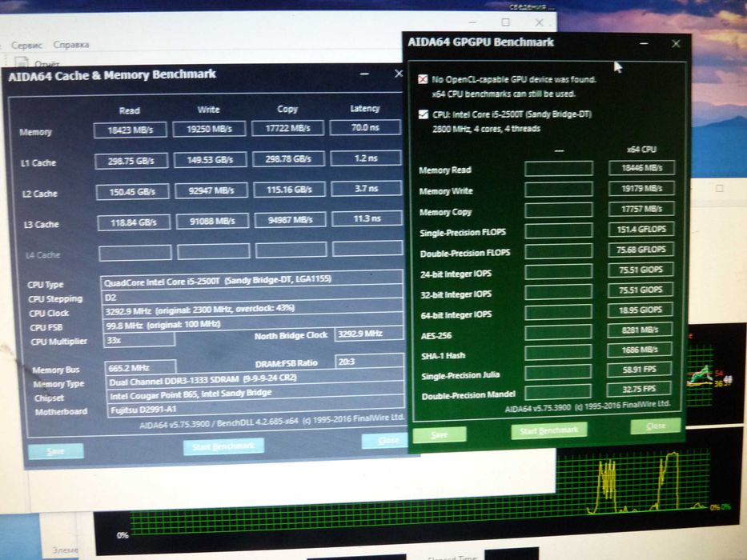Click the L3 Cache Write value 91088 MB/s
The image size is (747, 560).
coord(212,221)
